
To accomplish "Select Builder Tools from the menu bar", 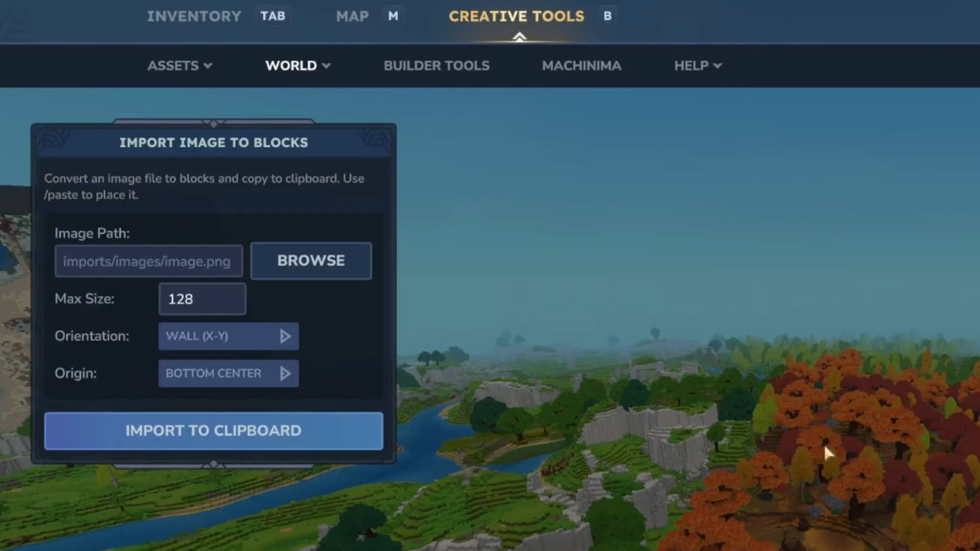I will [437, 65].
